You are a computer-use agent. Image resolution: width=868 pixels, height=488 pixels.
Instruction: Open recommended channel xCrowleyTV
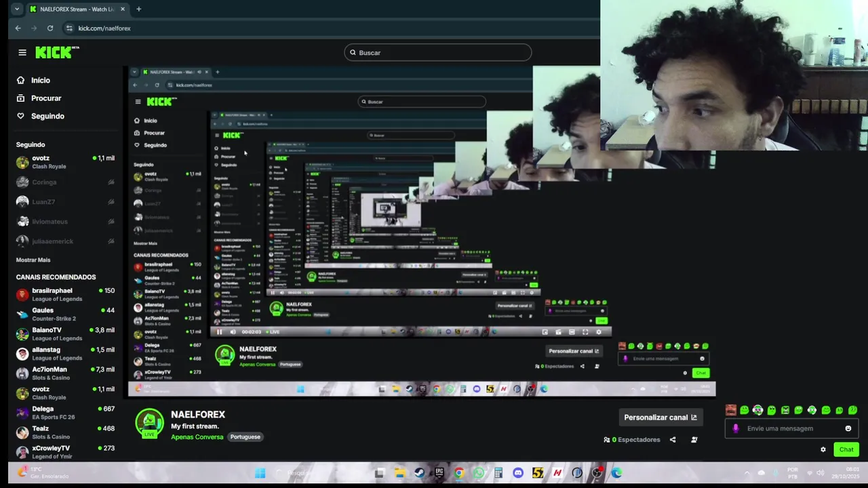(65, 451)
